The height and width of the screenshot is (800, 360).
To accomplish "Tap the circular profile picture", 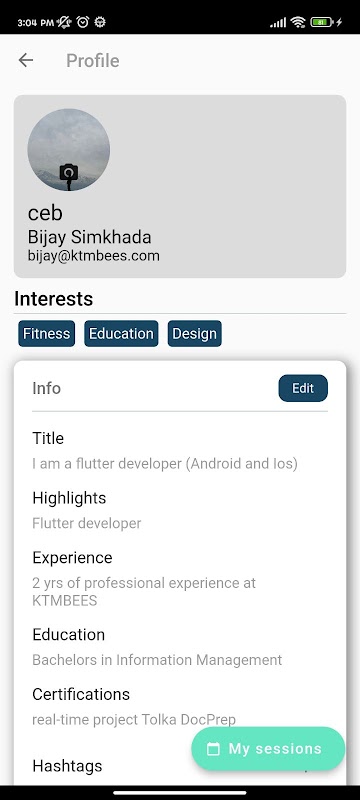I will [x=68, y=149].
